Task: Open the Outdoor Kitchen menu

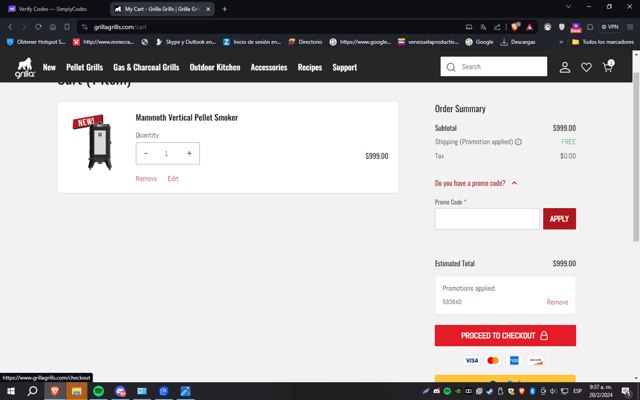Action: pos(215,67)
